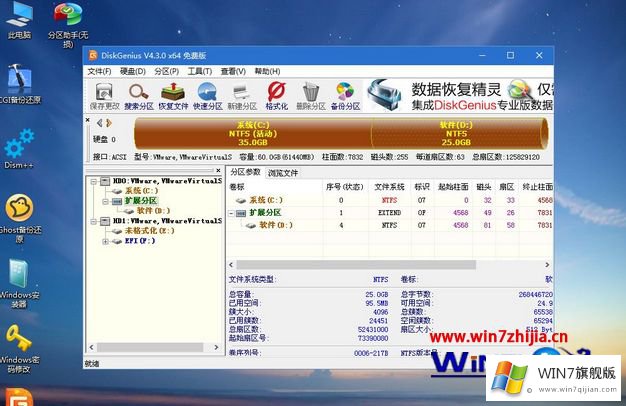
Task: Close the disk bar panel
Action: tap(88, 119)
